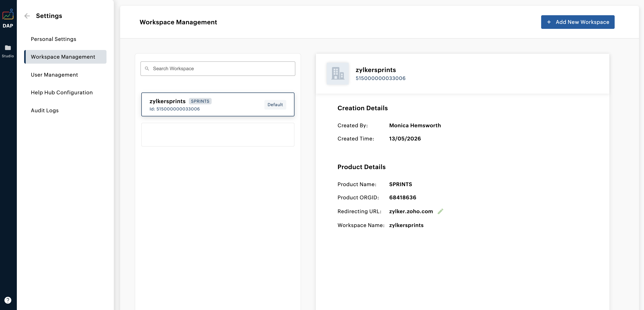Open User Management
The image size is (644, 310).
coord(54,75)
